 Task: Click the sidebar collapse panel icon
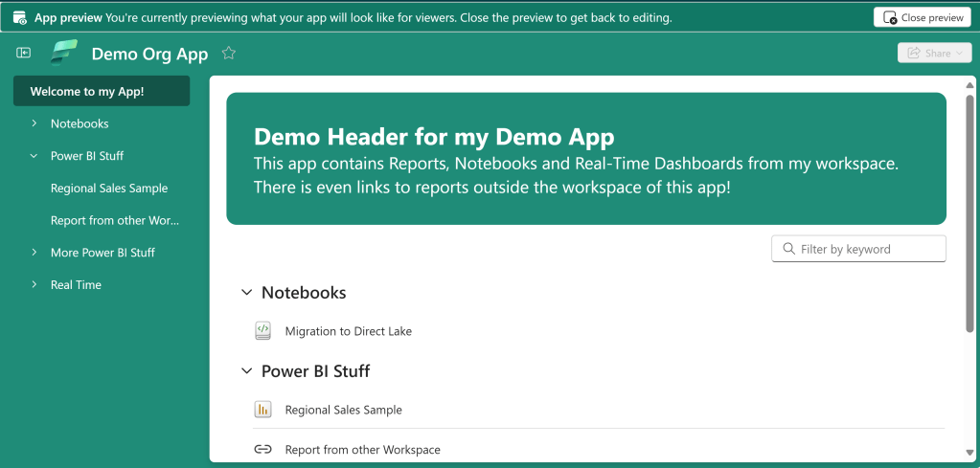[x=24, y=54]
